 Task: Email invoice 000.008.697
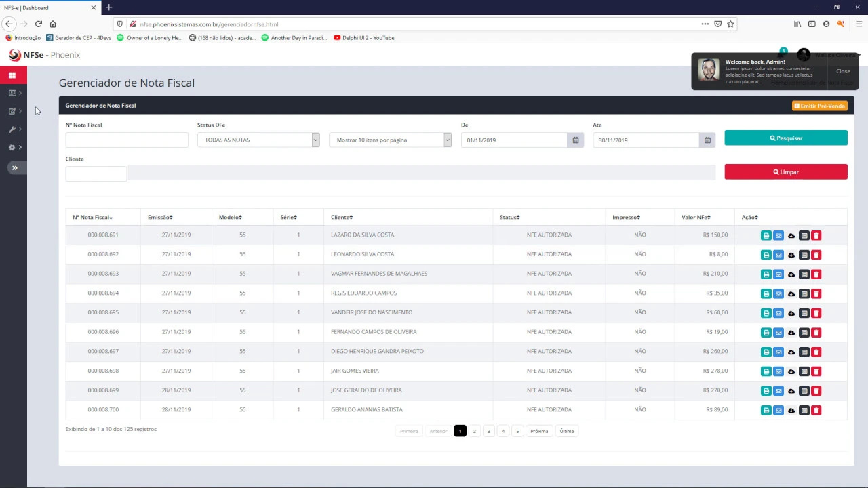778,352
